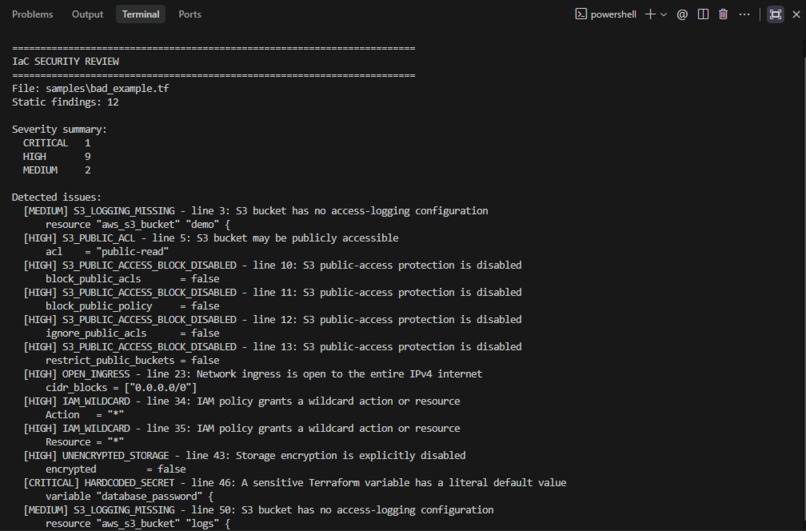Split the terminal panel
806x531 pixels.
pyautogui.click(x=703, y=14)
